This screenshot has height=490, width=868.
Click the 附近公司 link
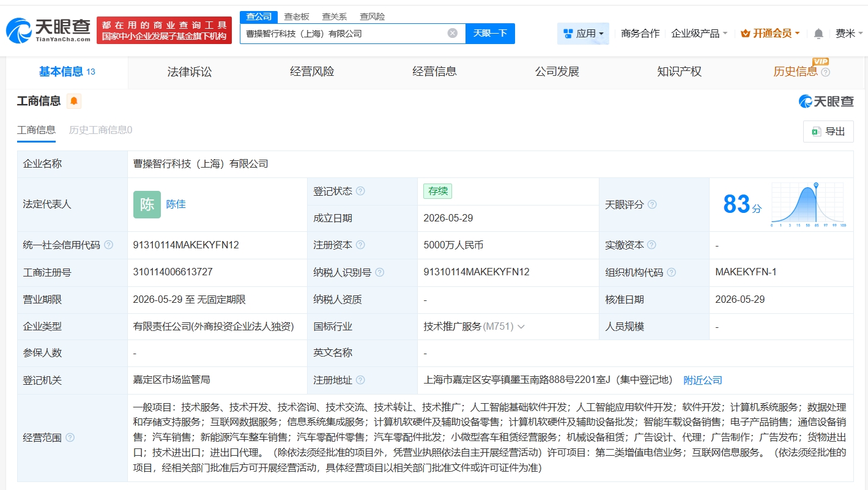pyautogui.click(x=703, y=380)
